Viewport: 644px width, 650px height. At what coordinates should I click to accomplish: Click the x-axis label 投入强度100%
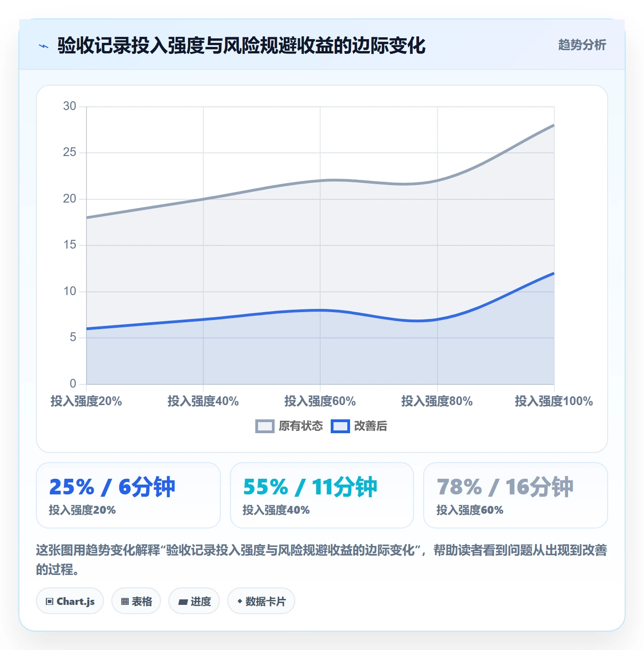(x=554, y=401)
